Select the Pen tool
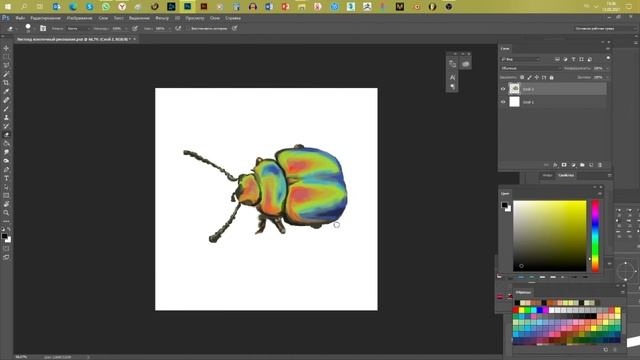The height and width of the screenshot is (360, 640). click(x=6, y=169)
